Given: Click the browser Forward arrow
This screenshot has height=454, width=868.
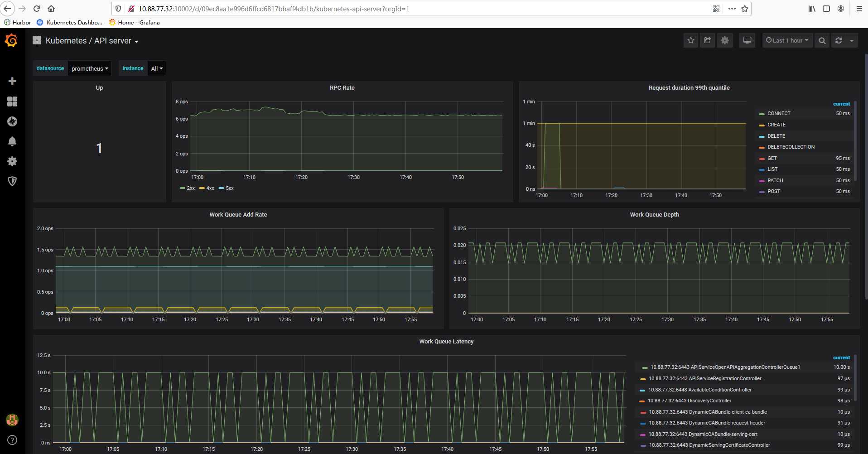Looking at the screenshot, I should [x=22, y=9].
